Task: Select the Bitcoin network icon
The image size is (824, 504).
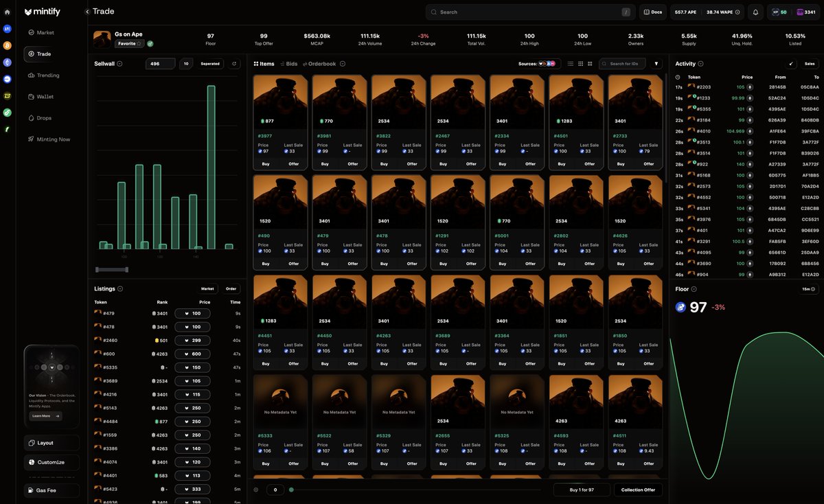Action: 7,45
